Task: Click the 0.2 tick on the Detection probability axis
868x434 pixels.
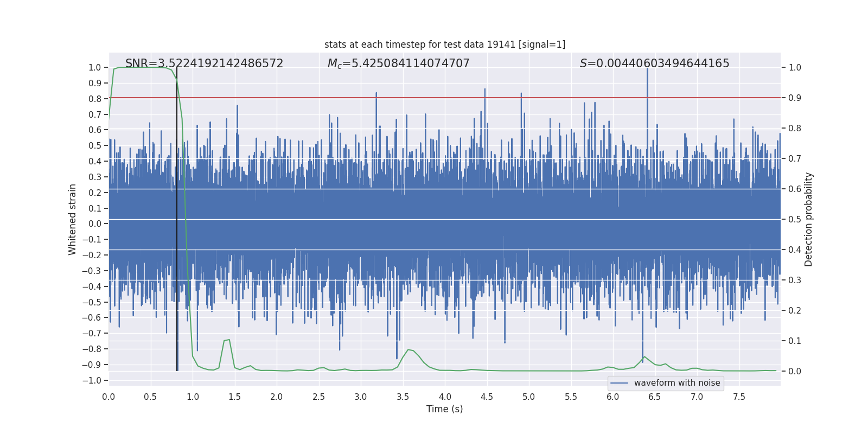Action: pyautogui.click(x=795, y=310)
